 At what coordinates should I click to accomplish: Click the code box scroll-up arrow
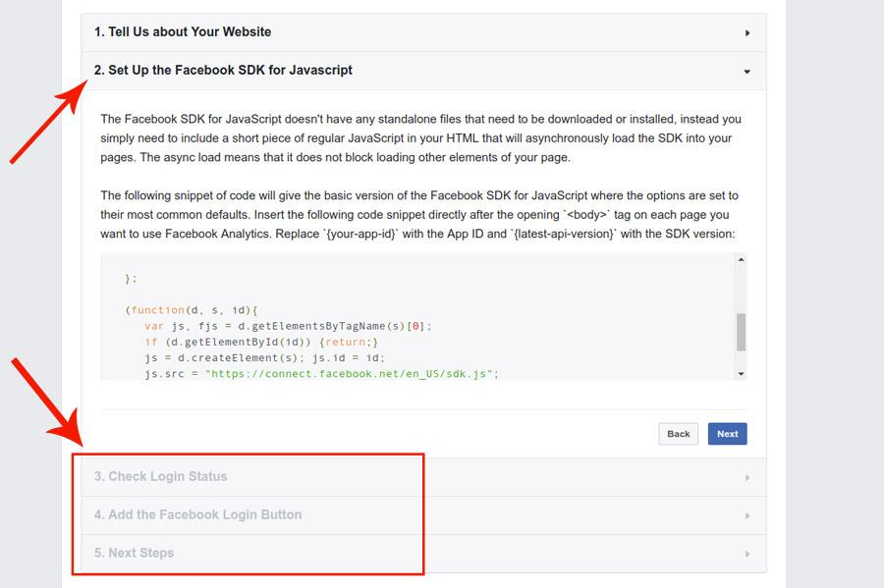point(741,260)
